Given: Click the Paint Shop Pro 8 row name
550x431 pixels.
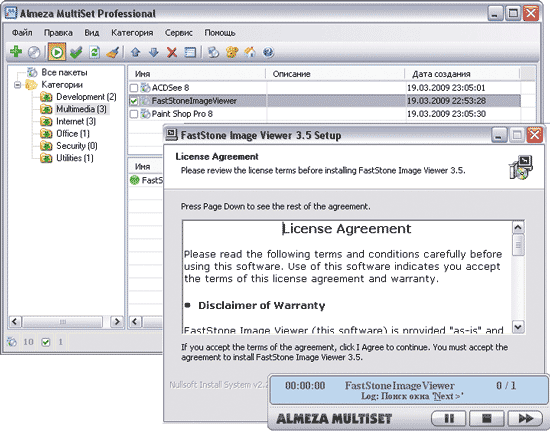Looking at the screenshot, I should tap(182, 114).
